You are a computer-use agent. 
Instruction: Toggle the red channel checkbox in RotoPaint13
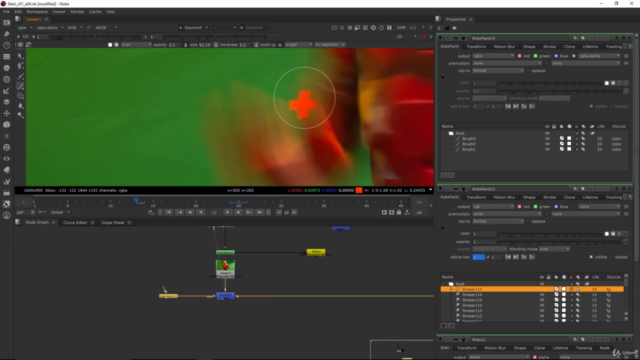[519, 56]
